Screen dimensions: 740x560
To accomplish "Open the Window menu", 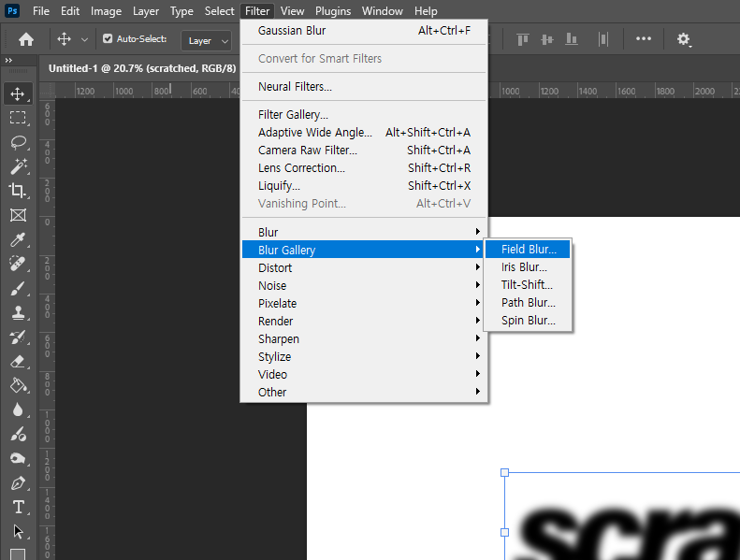I will pyautogui.click(x=383, y=11).
